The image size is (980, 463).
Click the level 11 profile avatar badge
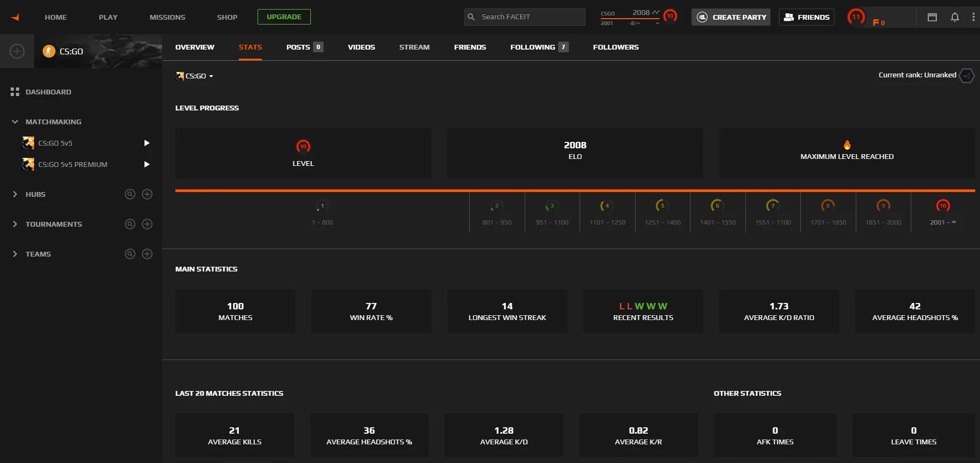click(856, 17)
